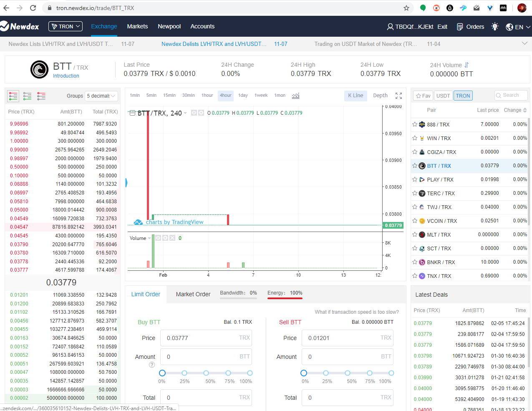Go to Markets page

tap(137, 26)
